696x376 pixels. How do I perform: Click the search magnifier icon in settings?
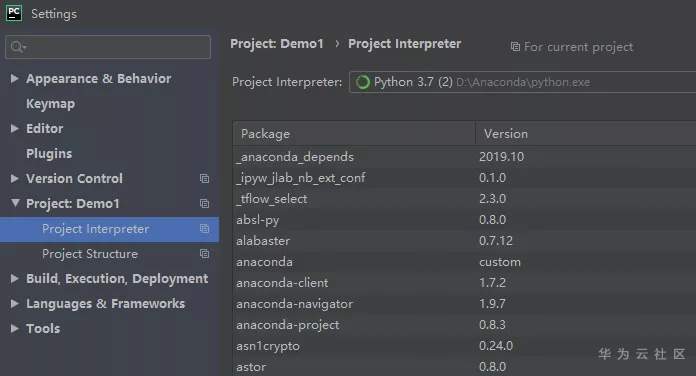point(18,47)
